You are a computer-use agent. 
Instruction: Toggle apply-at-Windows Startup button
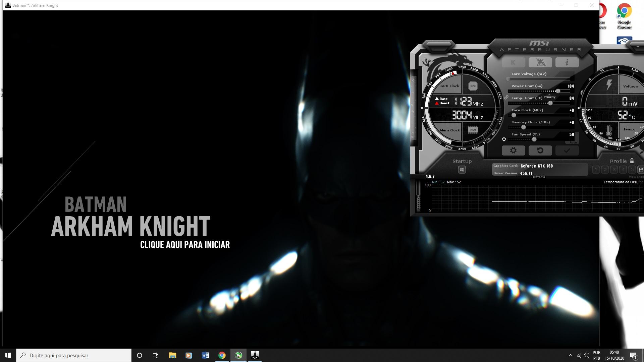462,170
